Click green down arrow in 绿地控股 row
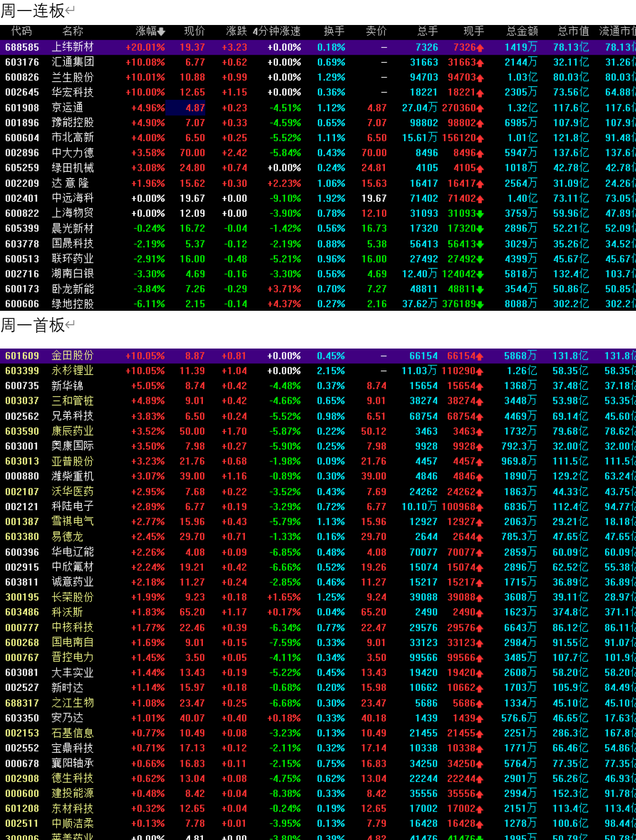636x840 pixels. (x=480, y=304)
